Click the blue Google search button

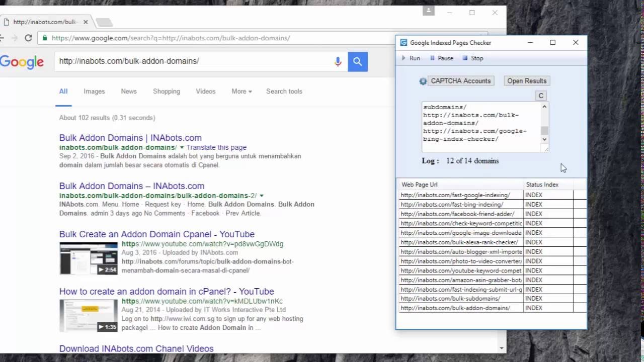tap(358, 61)
